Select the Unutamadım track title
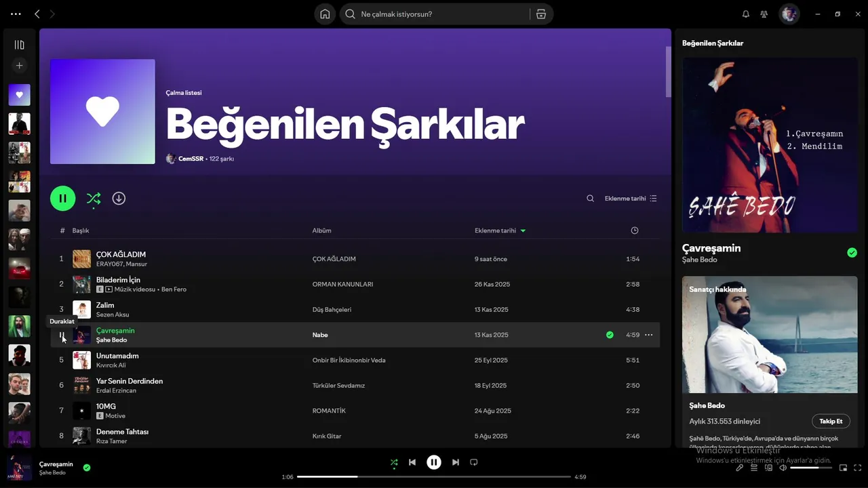Screen dimensions: 868x488 117,356
